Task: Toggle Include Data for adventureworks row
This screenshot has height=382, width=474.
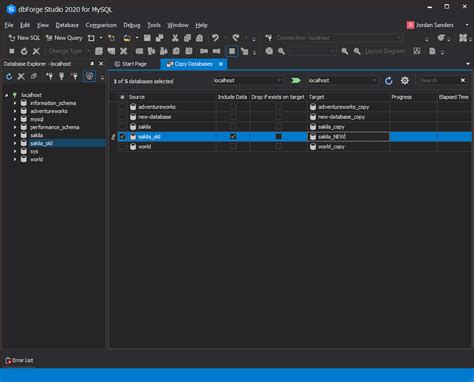Action: [233, 107]
